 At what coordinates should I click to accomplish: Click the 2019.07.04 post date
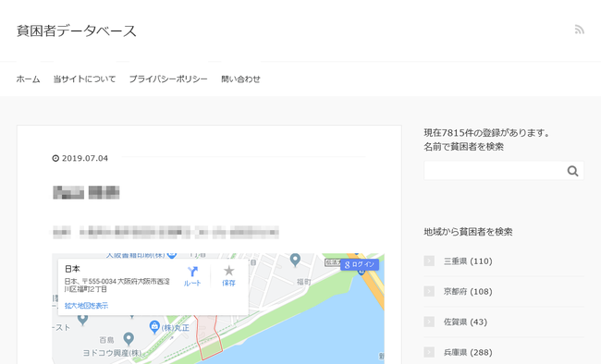coord(85,158)
